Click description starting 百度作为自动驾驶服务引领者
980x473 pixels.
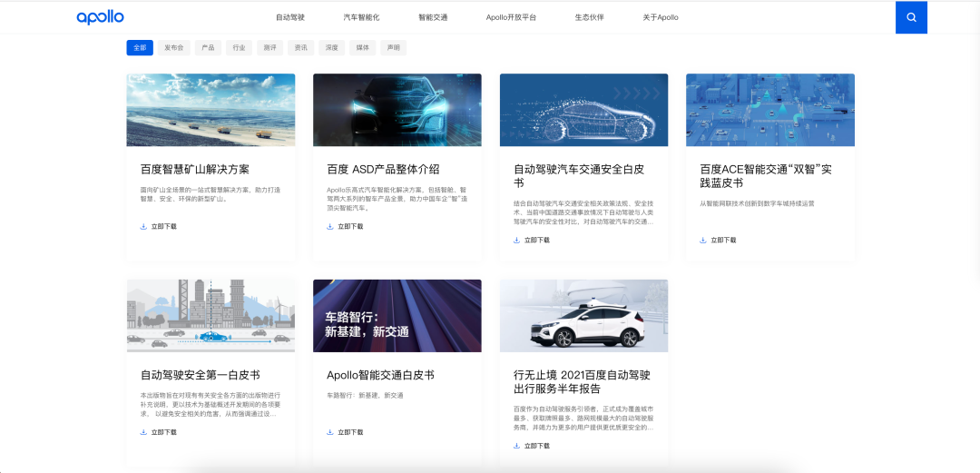pos(583,419)
